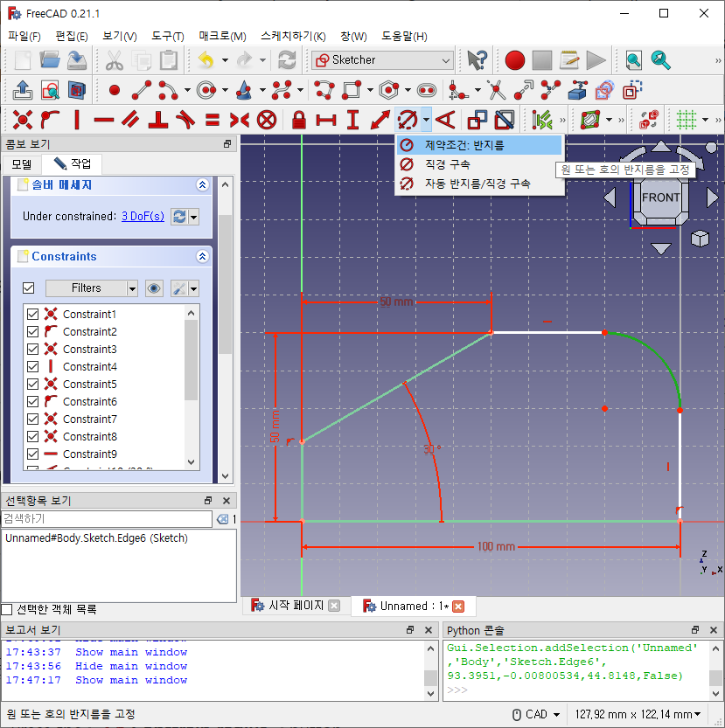Viewport: 725px width, 728px height.
Task: Select the create polyline tool
Action: (x=324, y=90)
